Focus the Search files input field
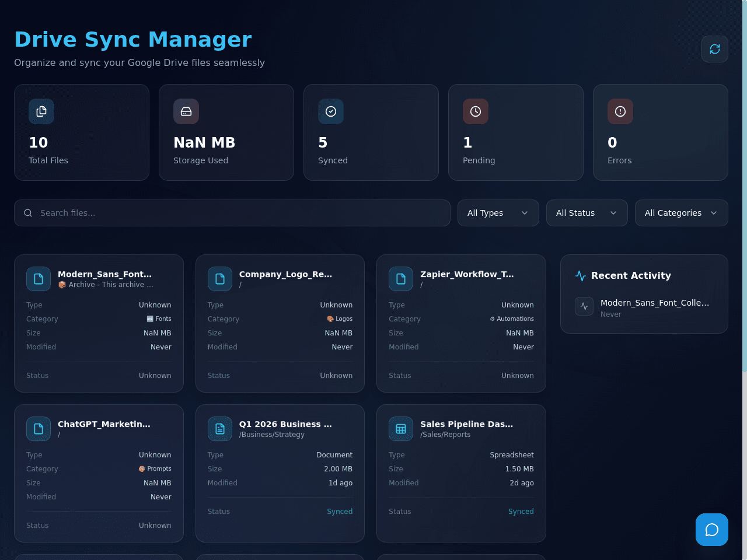The height and width of the screenshot is (560, 747). pyautogui.click(x=232, y=213)
